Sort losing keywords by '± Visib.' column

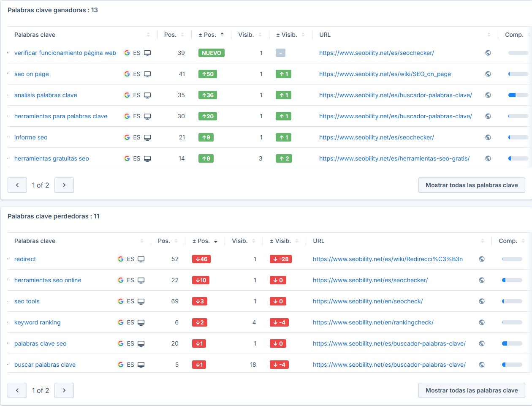pos(297,241)
